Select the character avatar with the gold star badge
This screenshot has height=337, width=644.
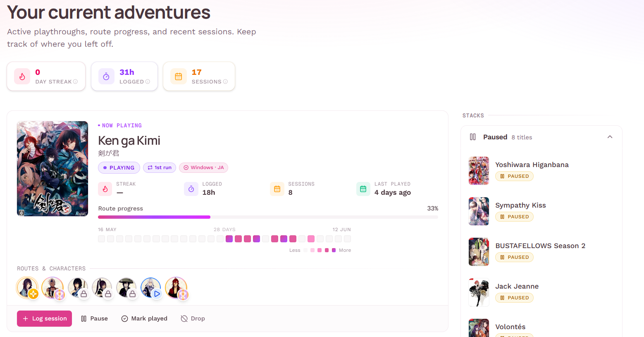tap(28, 287)
